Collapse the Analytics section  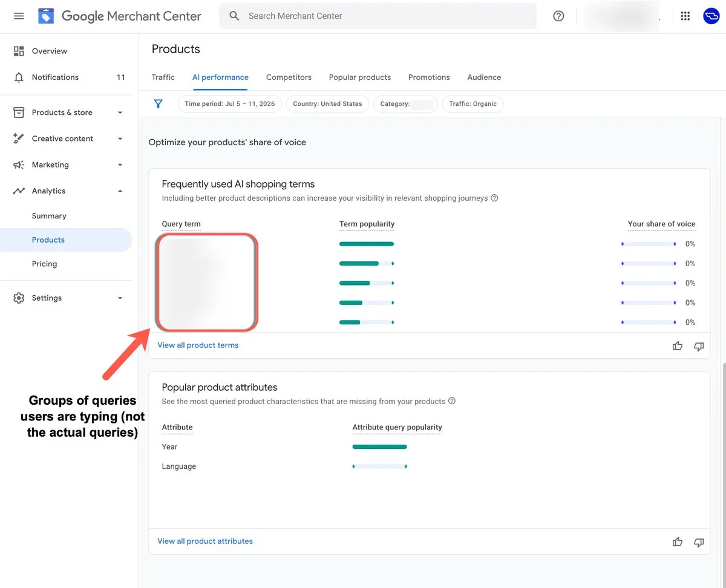pos(120,191)
